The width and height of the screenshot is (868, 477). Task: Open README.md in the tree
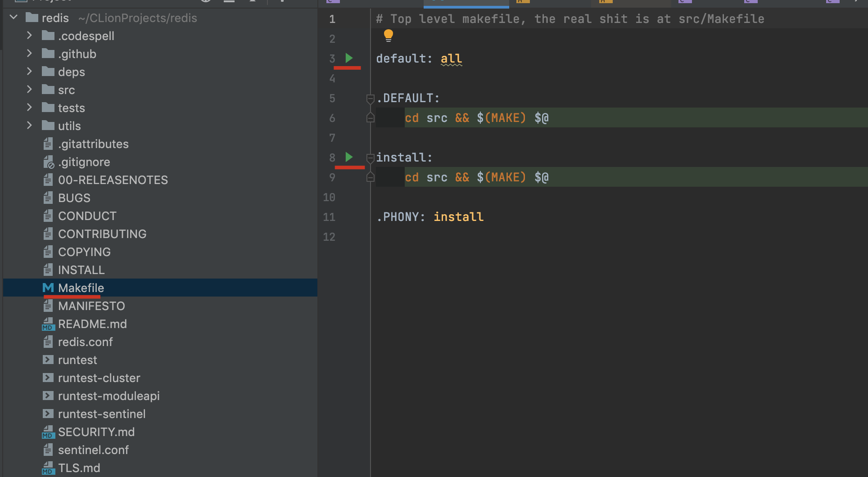coord(92,324)
